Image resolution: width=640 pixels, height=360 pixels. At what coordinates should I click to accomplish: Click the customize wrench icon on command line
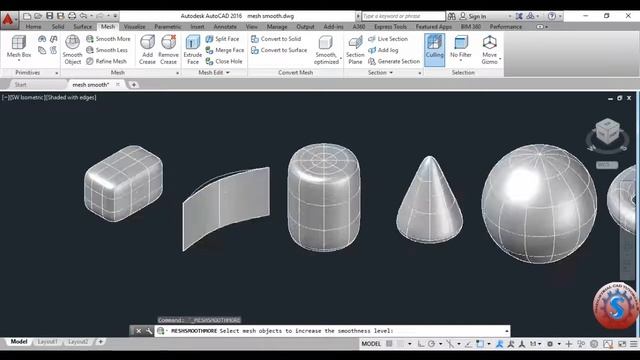point(149,331)
